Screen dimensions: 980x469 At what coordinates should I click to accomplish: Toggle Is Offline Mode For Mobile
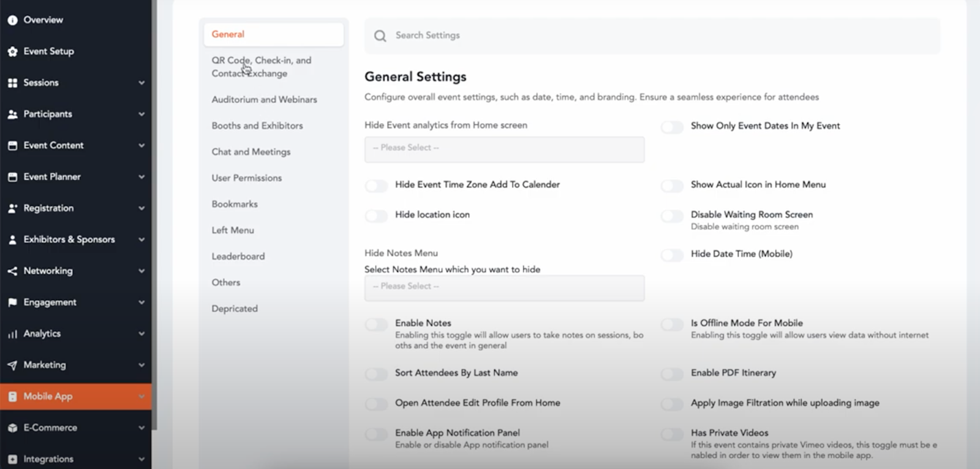(672, 324)
